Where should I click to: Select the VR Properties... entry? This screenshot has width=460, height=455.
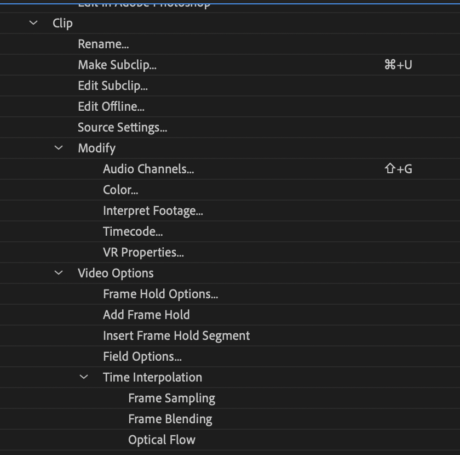(143, 252)
